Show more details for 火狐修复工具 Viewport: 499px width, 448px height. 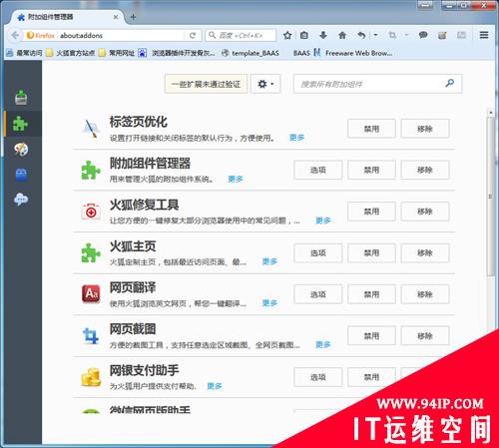[323, 221]
